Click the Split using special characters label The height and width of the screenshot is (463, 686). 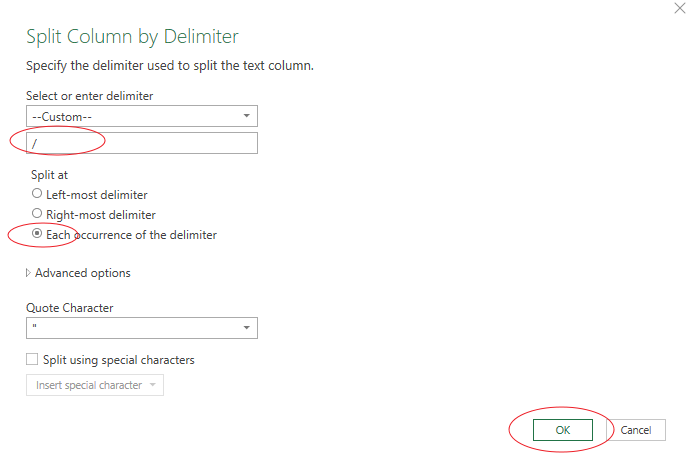point(118,360)
